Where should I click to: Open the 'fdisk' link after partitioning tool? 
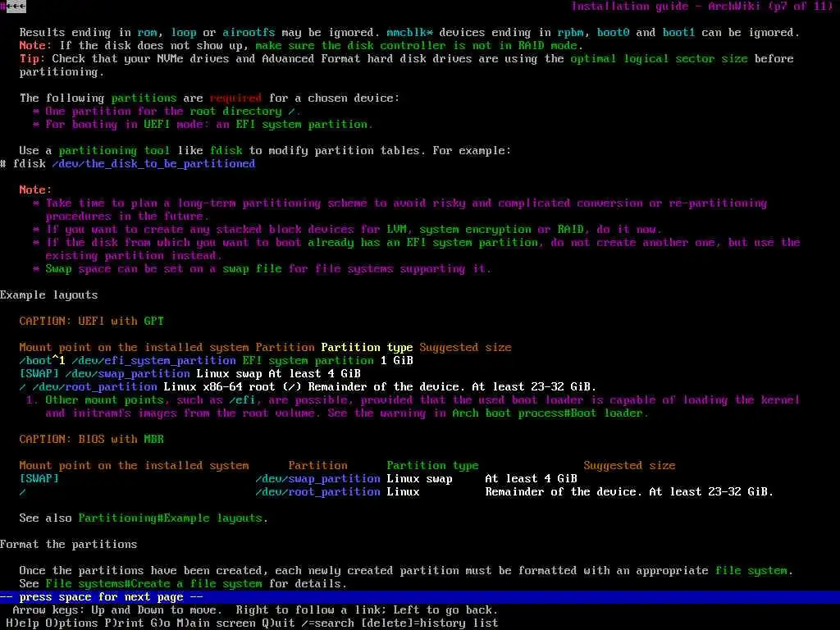coord(226,151)
